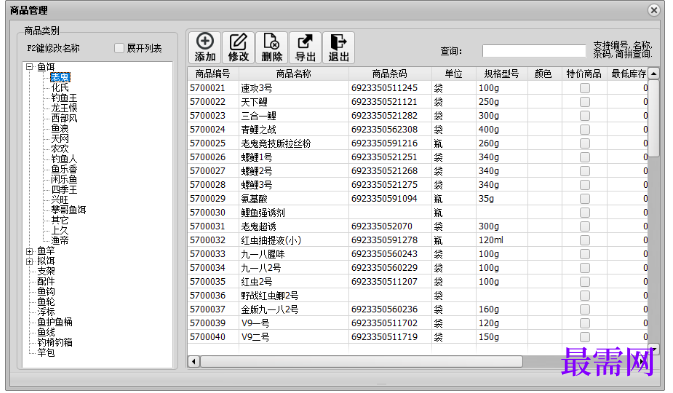
Task: Click the horizontal scrollbar left arrow
Action: point(194,362)
